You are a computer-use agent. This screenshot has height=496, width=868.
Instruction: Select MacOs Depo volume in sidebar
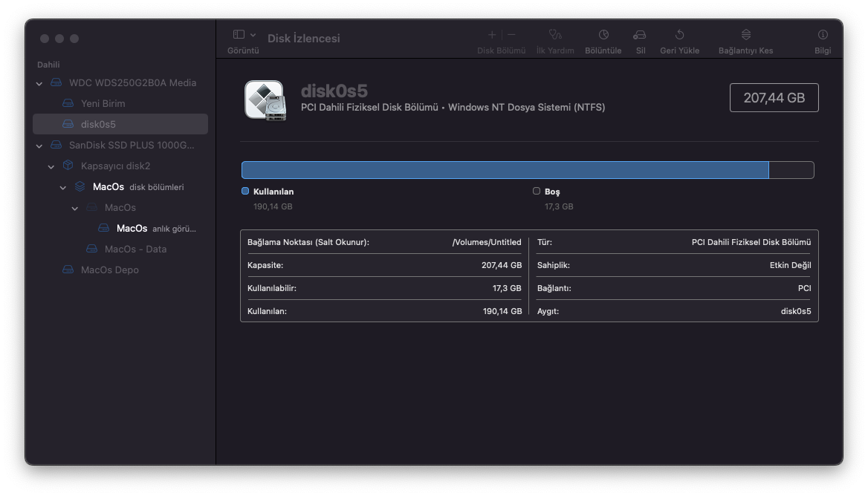[x=109, y=270]
